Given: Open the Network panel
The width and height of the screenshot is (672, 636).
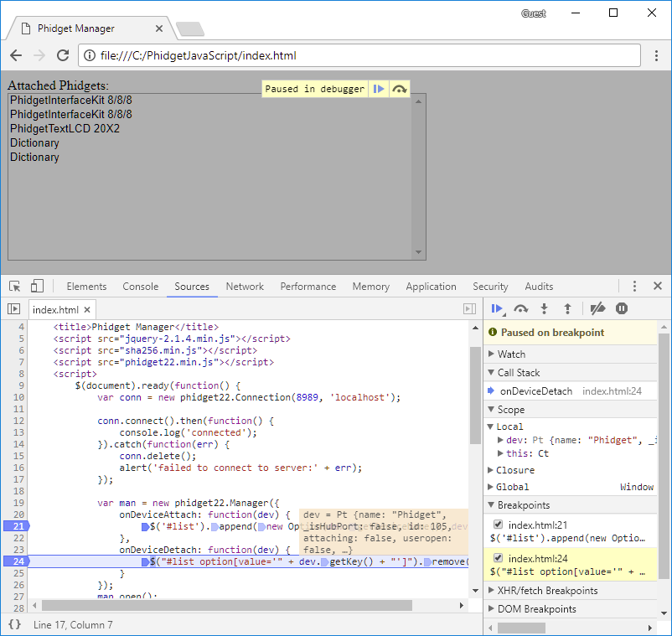Looking at the screenshot, I should pyautogui.click(x=245, y=287).
